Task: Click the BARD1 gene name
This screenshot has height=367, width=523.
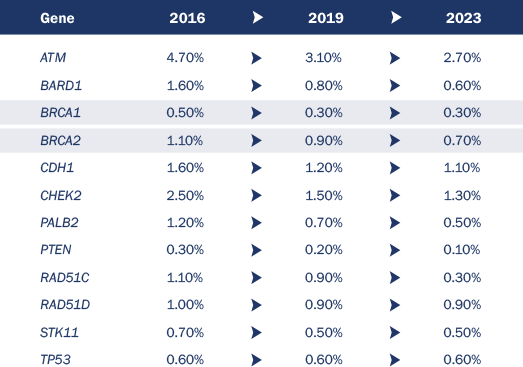Action: (x=61, y=86)
